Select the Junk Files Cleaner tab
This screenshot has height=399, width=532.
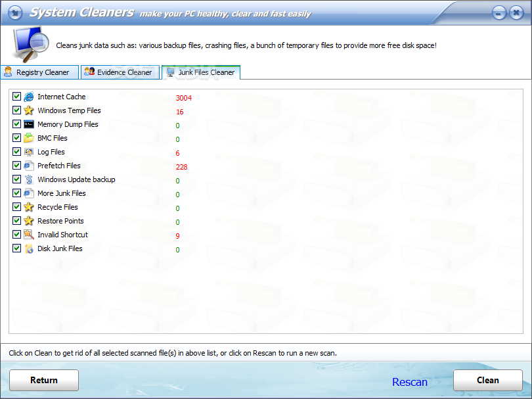tap(201, 72)
